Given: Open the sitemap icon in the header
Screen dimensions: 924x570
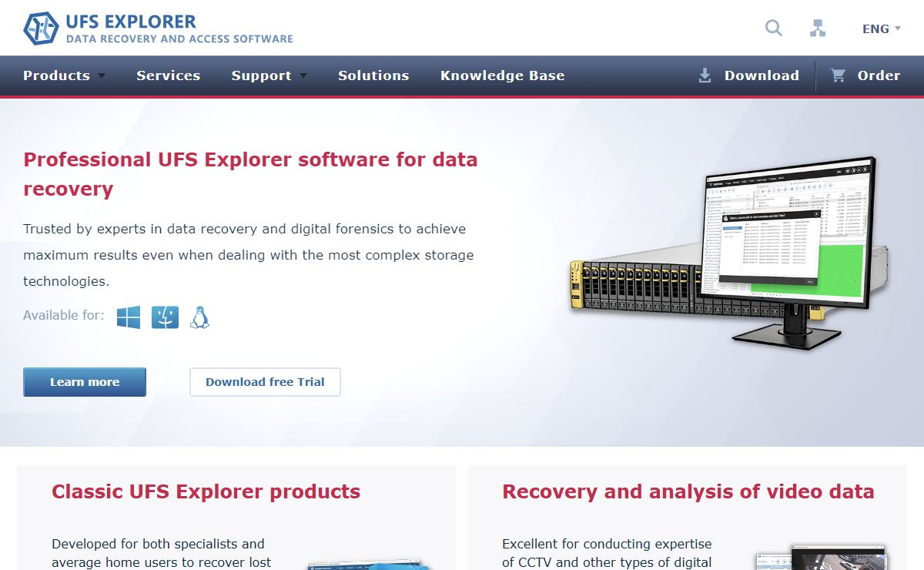Looking at the screenshot, I should [818, 28].
